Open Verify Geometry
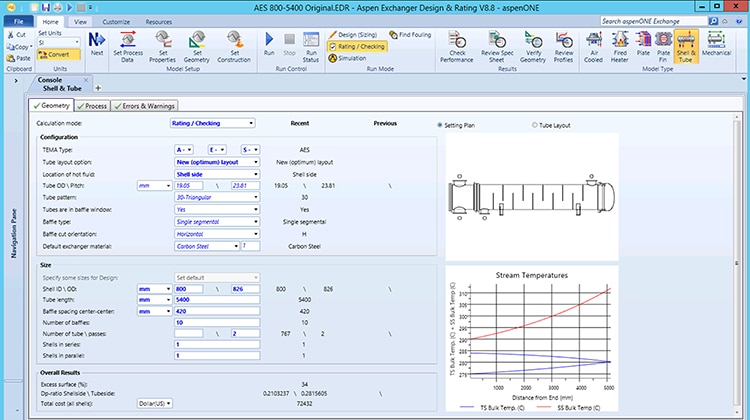Image resolution: width=750 pixels, height=420 pixels. coord(533,46)
